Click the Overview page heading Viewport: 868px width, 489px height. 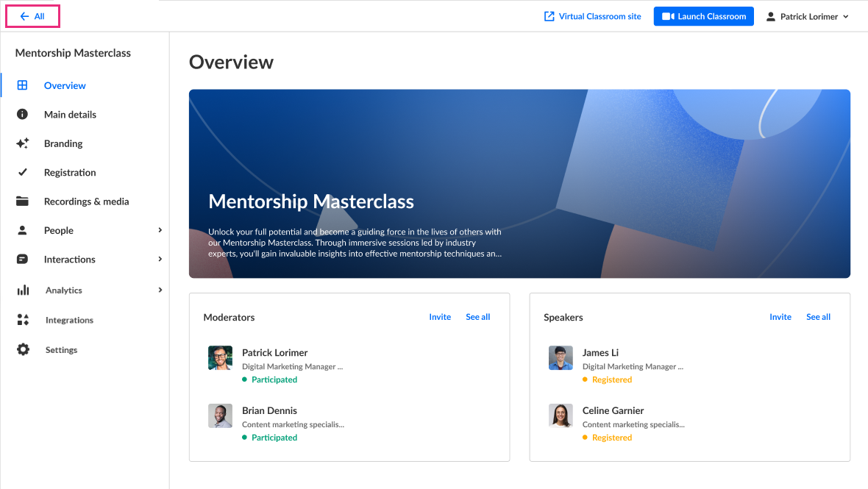232,62
